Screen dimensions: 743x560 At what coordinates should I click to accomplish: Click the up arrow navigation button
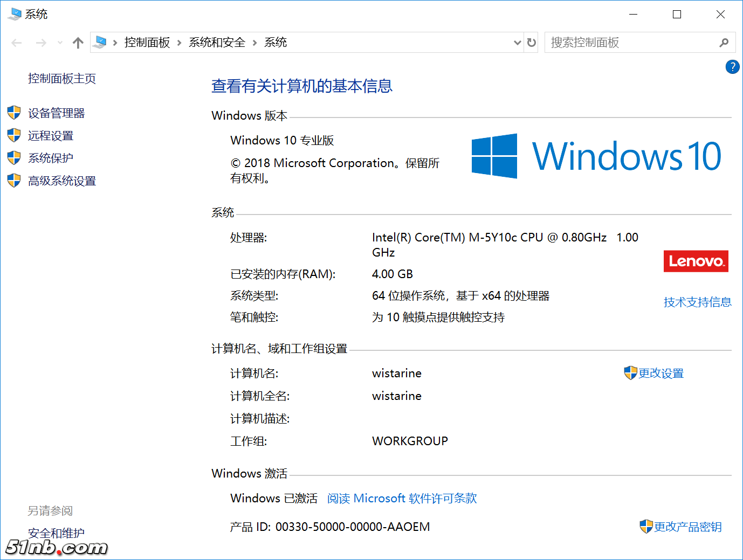click(x=78, y=43)
